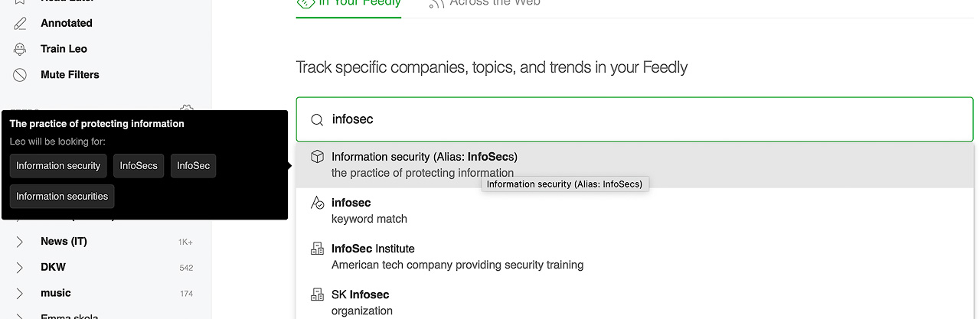Switch to the Across the Web tab

tap(485, 5)
